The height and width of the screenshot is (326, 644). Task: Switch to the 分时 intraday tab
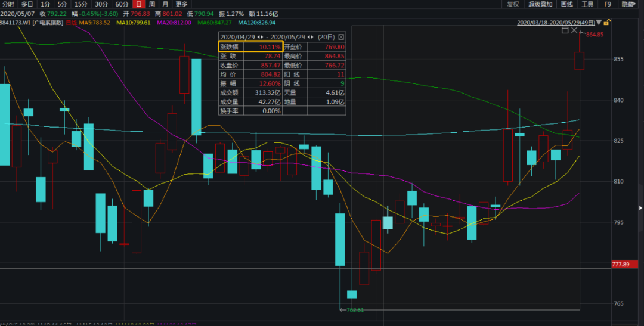8,4
